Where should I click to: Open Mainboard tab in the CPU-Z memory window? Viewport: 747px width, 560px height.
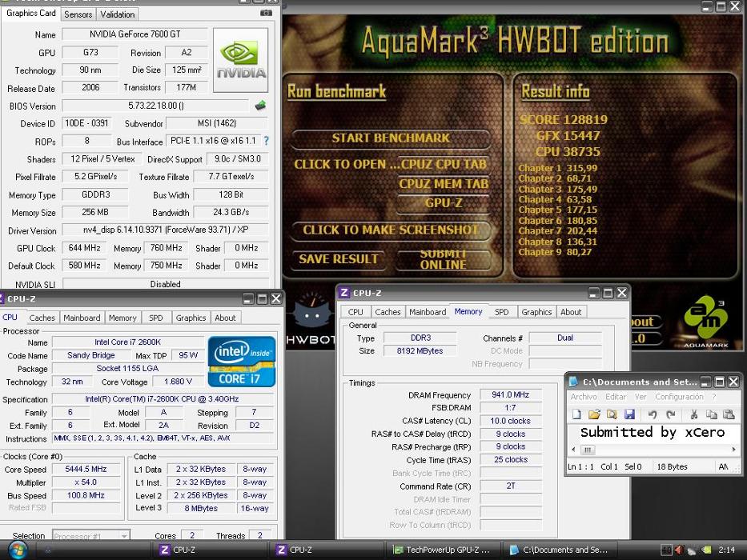click(428, 312)
